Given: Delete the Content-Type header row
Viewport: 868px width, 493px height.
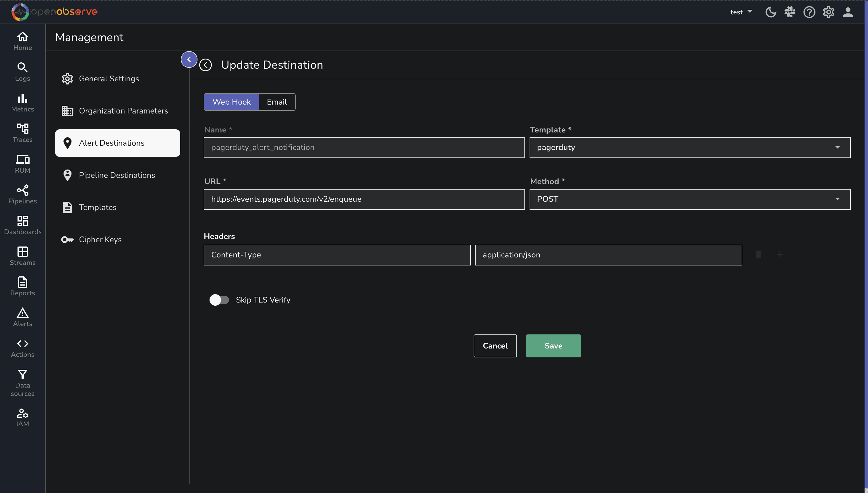Looking at the screenshot, I should point(758,254).
